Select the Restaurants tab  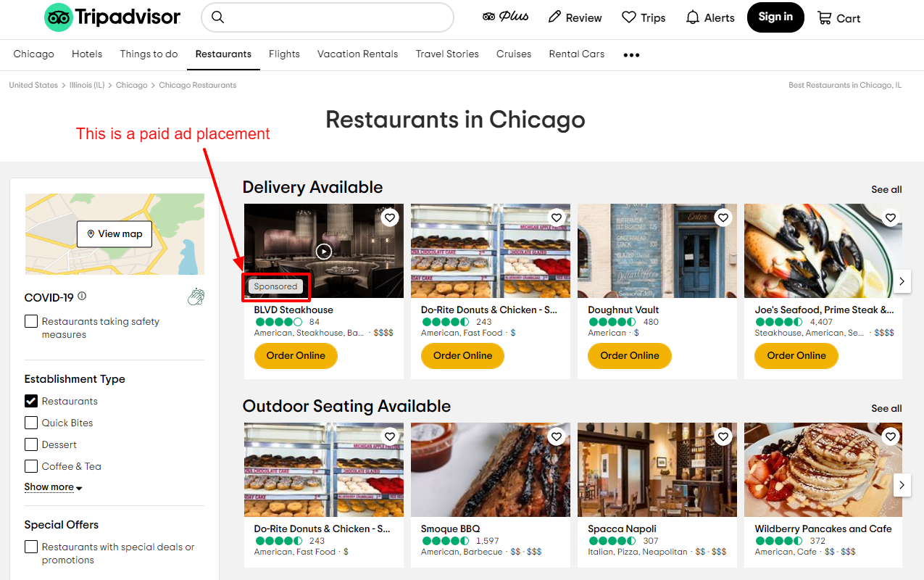(x=223, y=54)
